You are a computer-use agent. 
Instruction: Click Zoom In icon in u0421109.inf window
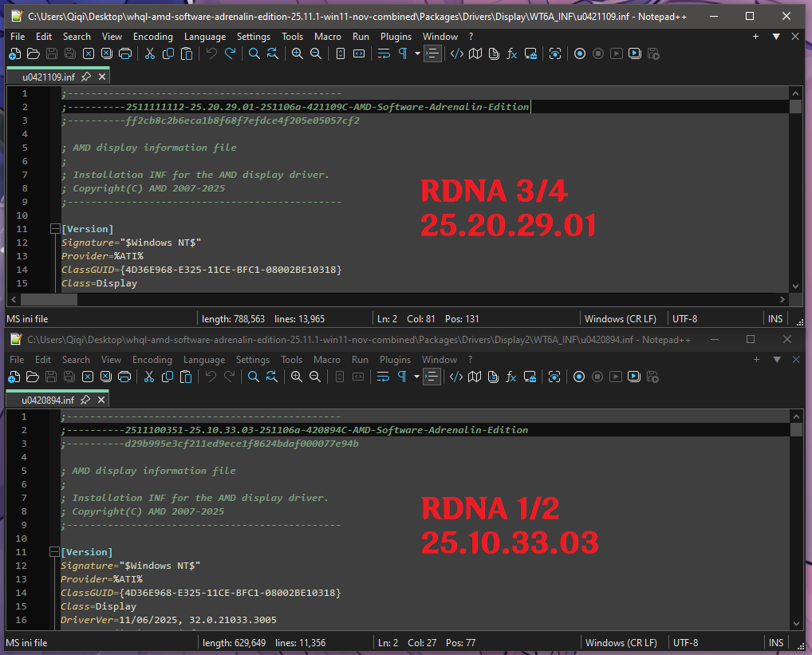coord(298,53)
